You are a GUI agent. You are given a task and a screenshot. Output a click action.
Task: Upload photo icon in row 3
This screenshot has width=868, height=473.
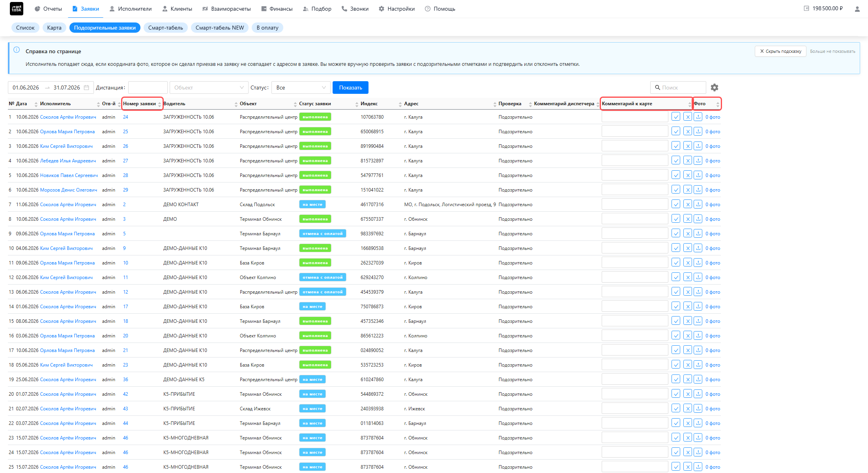698,146
